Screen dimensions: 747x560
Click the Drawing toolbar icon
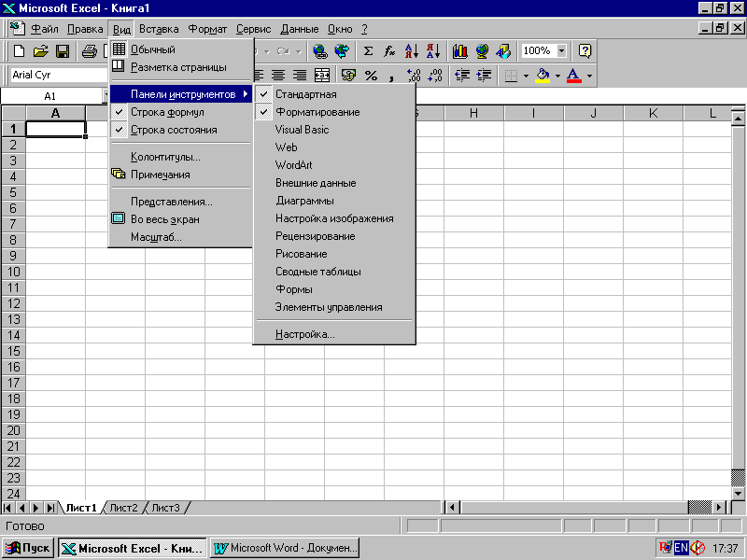tap(503, 51)
